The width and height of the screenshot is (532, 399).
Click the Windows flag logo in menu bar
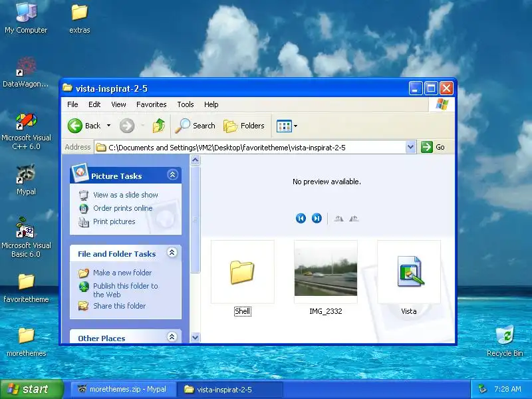tap(442, 104)
